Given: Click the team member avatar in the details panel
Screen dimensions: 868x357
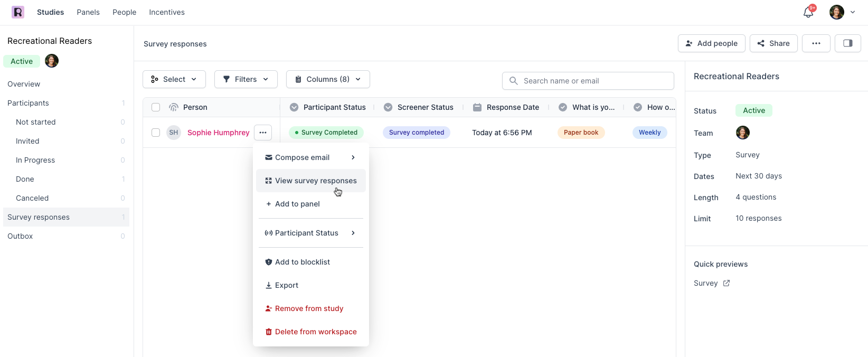Looking at the screenshot, I should click(742, 133).
